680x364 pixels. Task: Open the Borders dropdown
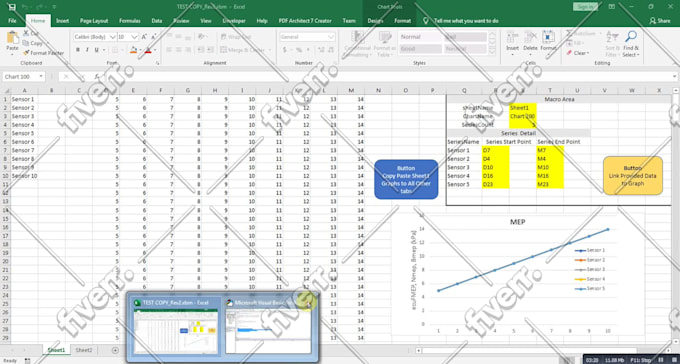click(x=121, y=50)
